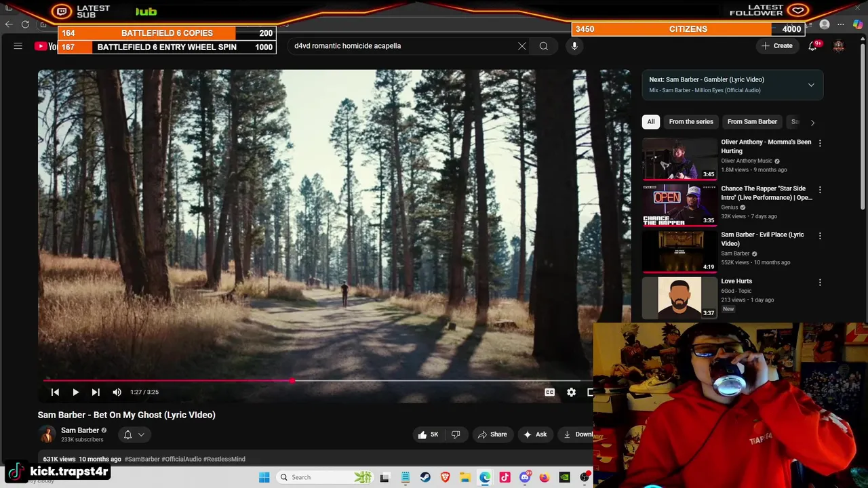This screenshot has width=868, height=488.
Task: Click the #SamBarber hashtag
Action: click(142, 459)
